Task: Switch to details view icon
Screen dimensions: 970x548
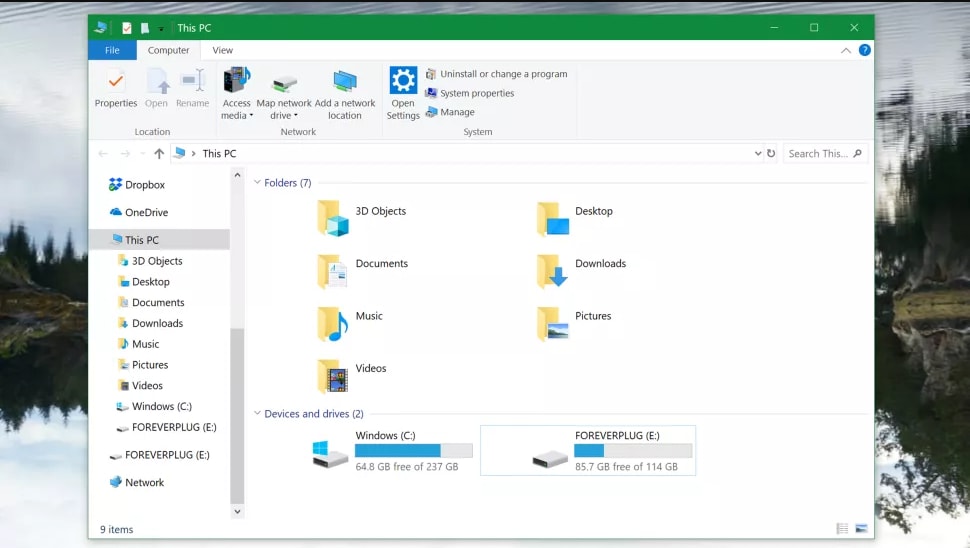Action: tap(843, 528)
